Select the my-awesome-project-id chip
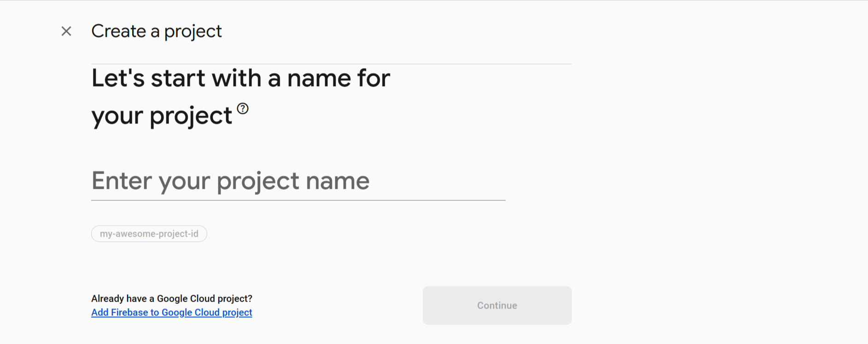The width and height of the screenshot is (868, 344). tap(149, 234)
